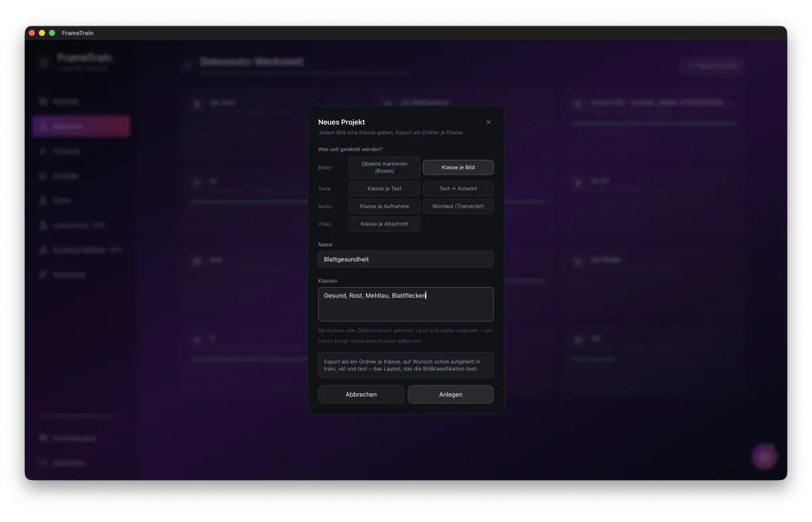This screenshot has height=522, width=812.
Task: Cancel with the Abbrechen button
Action: (x=361, y=394)
